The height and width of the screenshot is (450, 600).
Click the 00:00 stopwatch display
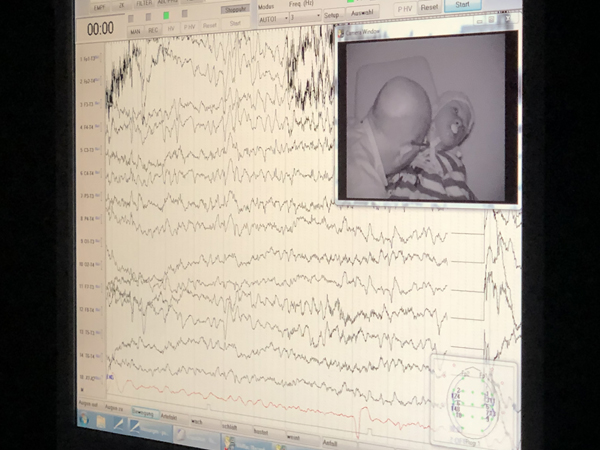100,29
